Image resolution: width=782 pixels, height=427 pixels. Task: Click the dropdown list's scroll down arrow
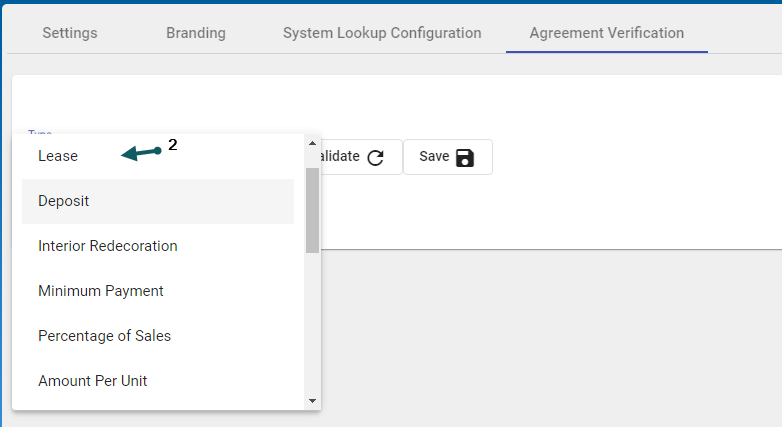(x=312, y=400)
